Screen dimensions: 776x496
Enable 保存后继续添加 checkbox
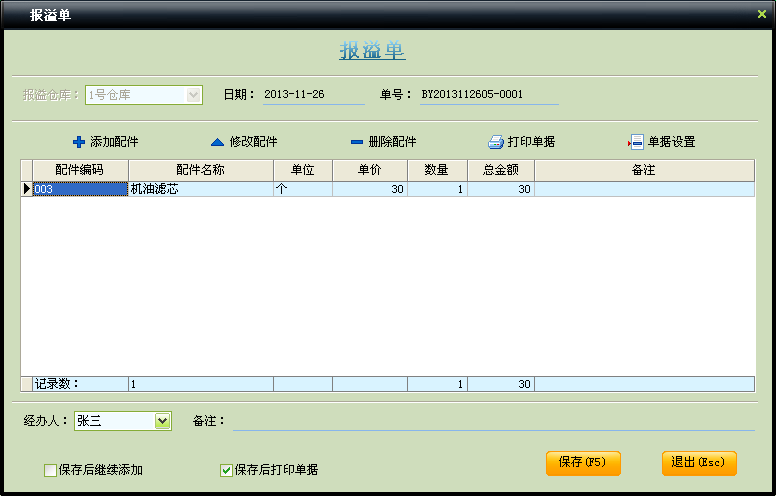[x=50, y=470]
